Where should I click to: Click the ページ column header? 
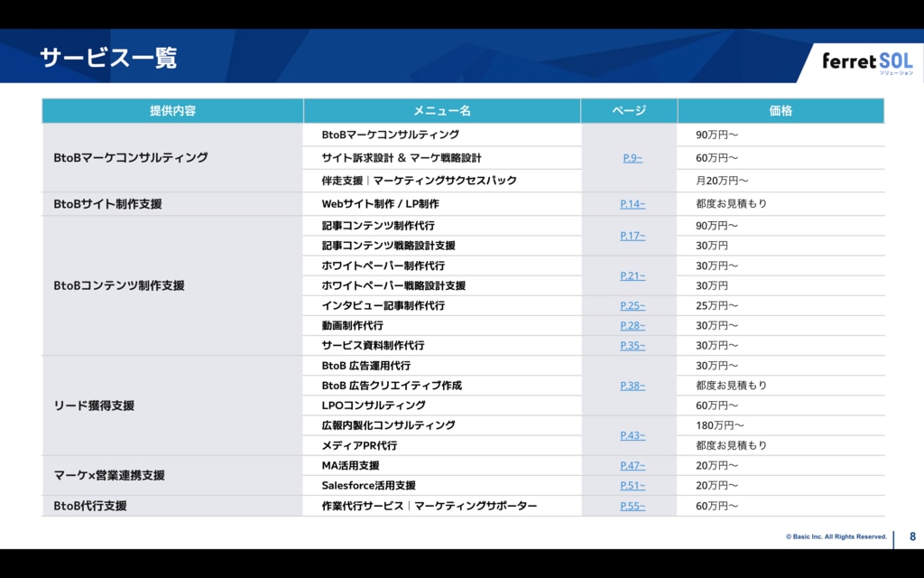click(629, 111)
